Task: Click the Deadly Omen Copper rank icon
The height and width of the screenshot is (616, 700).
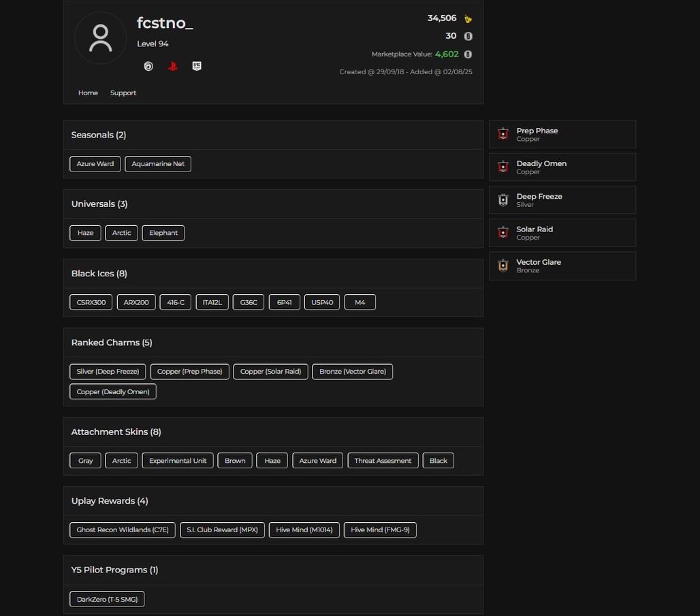Action: pyautogui.click(x=503, y=167)
